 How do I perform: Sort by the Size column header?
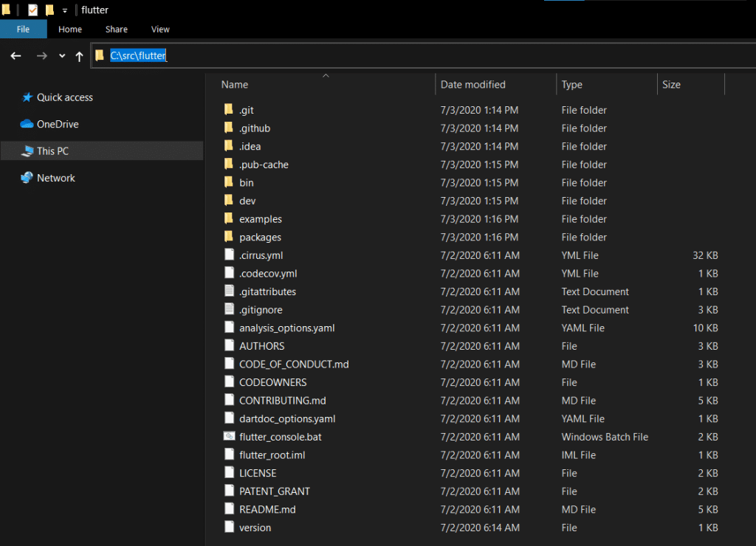tap(671, 85)
